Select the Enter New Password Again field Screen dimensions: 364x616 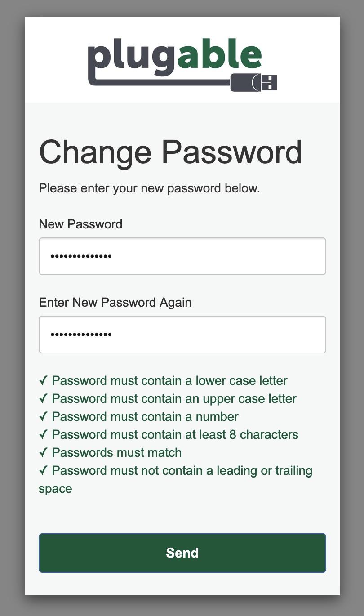pos(182,335)
